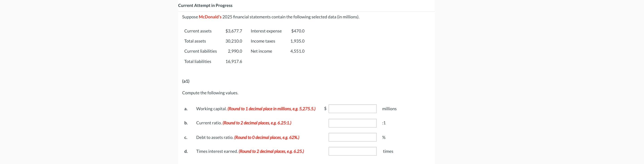The width and height of the screenshot is (644, 164).
Task: Select the (a1) section label
Action: (x=186, y=81)
